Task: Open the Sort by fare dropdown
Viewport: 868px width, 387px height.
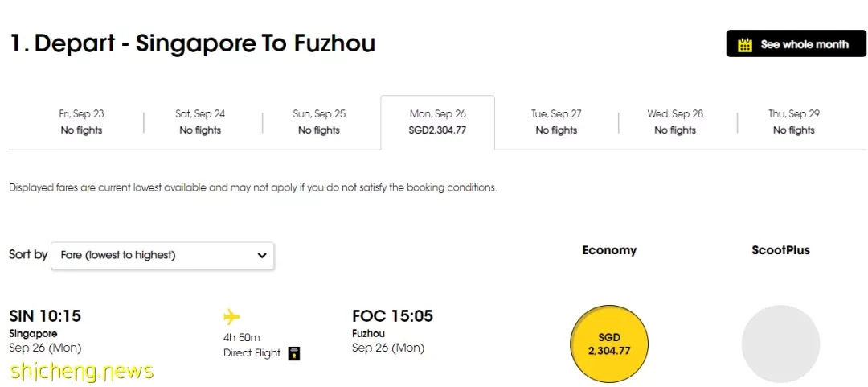Action: (x=162, y=255)
